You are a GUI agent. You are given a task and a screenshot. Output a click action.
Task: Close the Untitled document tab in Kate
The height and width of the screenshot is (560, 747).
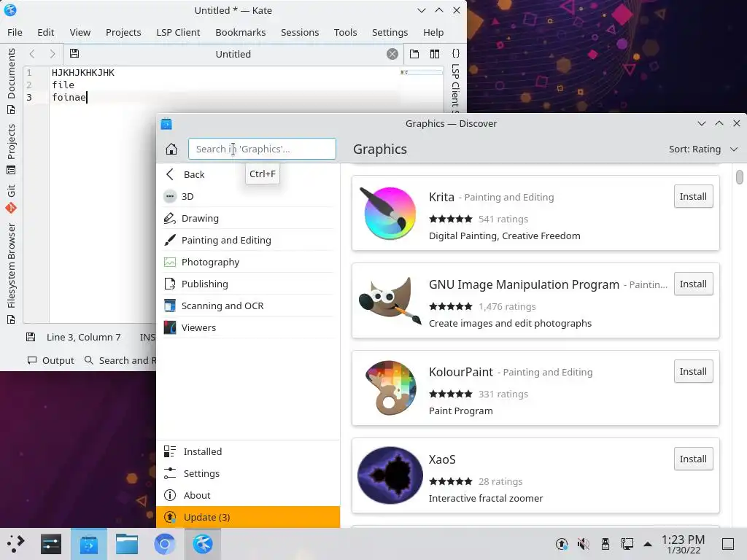(392, 54)
